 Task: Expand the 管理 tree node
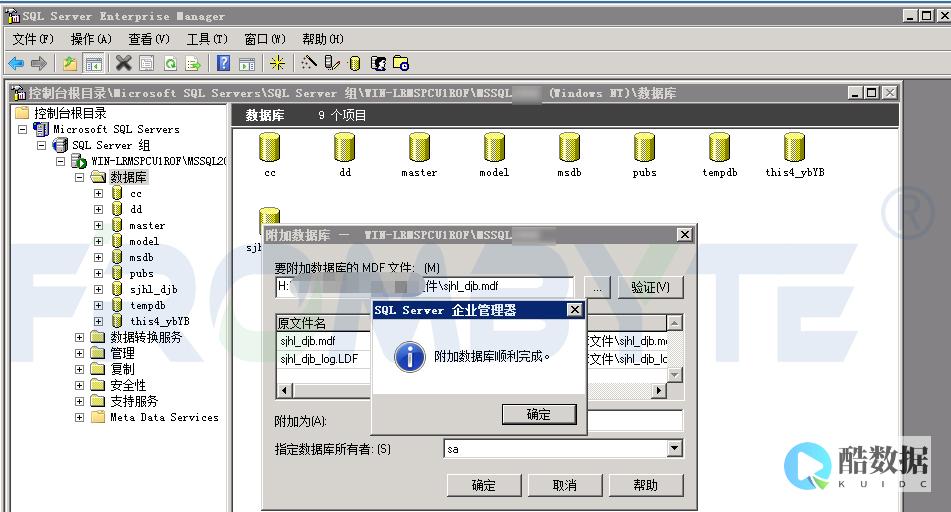point(79,353)
